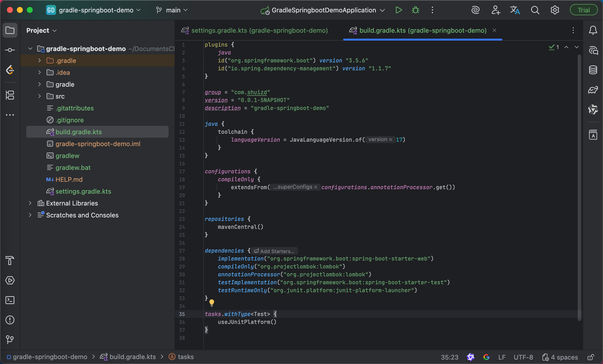Expand External Libraries node

coord(30,203)
